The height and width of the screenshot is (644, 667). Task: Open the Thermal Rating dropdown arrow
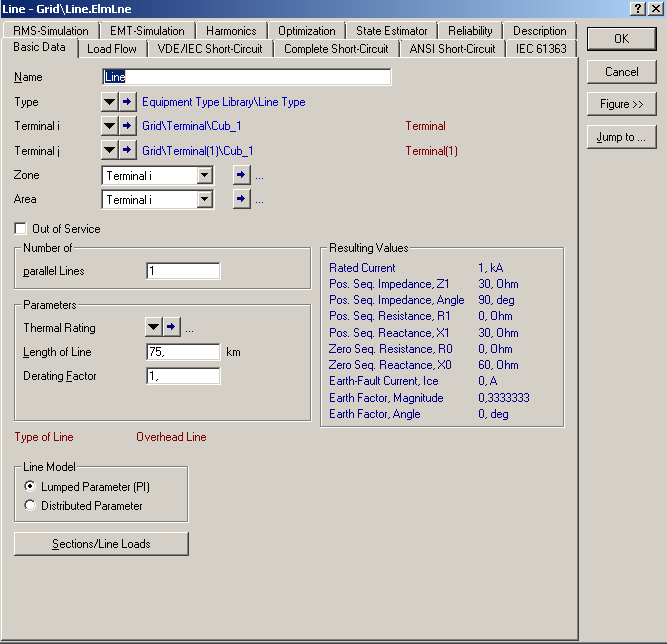pos(154,327)
